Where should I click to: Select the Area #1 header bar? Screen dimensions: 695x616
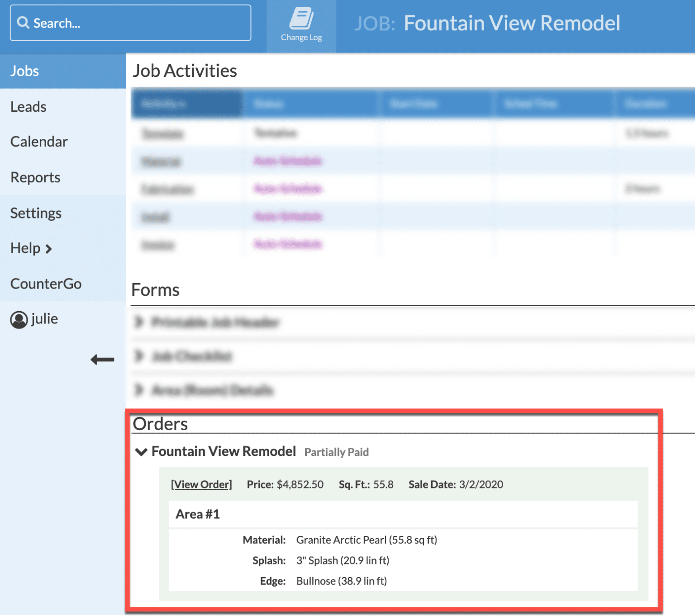pos(198,514)
